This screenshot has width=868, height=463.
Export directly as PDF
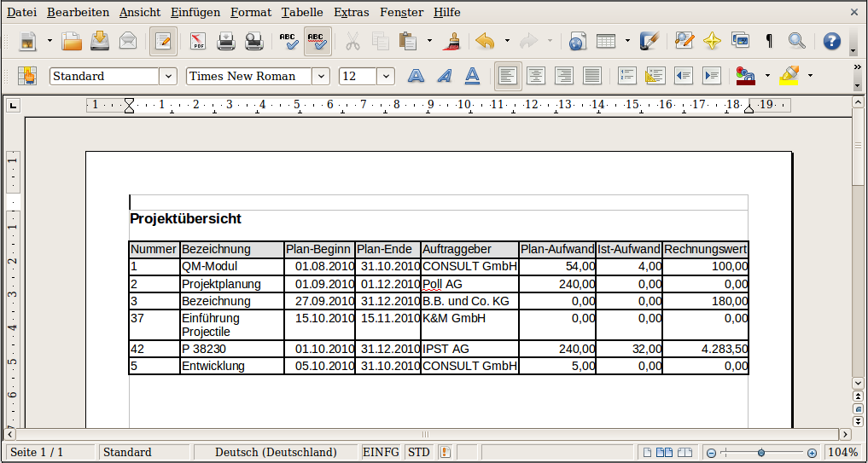(198, 42)
